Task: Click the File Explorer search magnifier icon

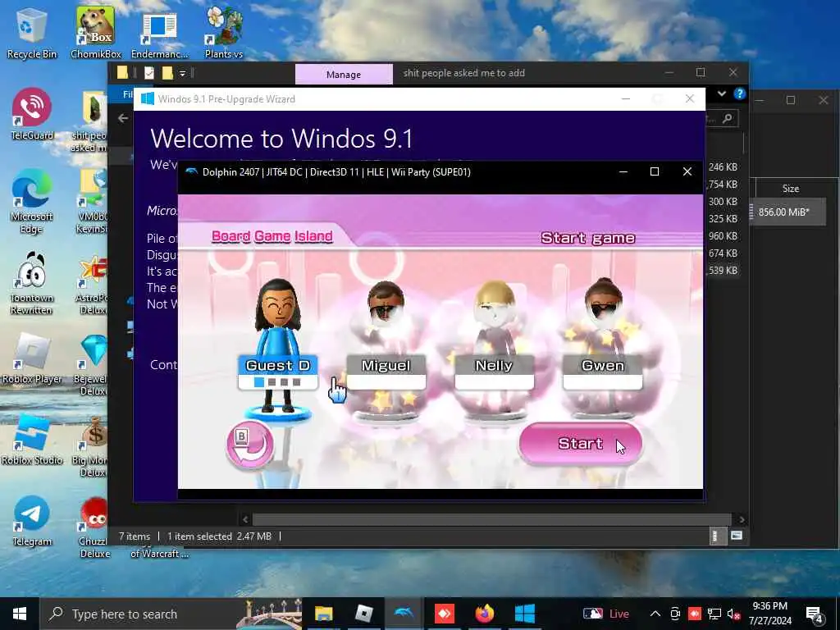Action: click(728, 118)
